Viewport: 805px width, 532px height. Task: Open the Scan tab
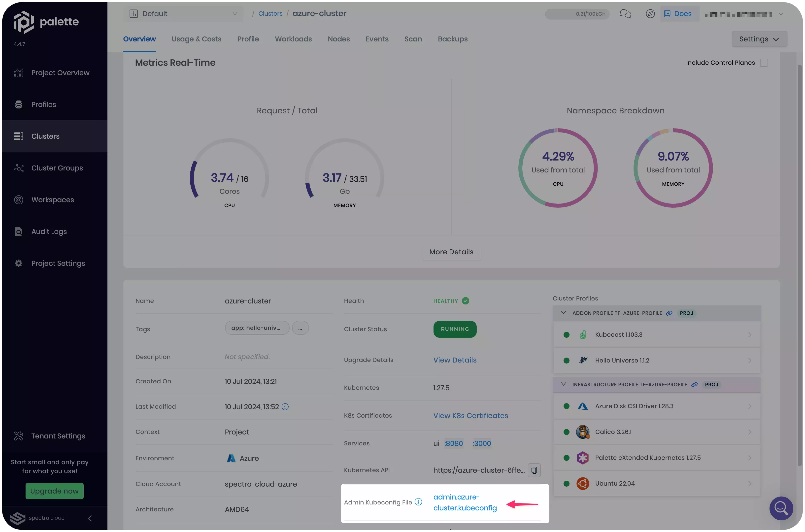(413, 39)
